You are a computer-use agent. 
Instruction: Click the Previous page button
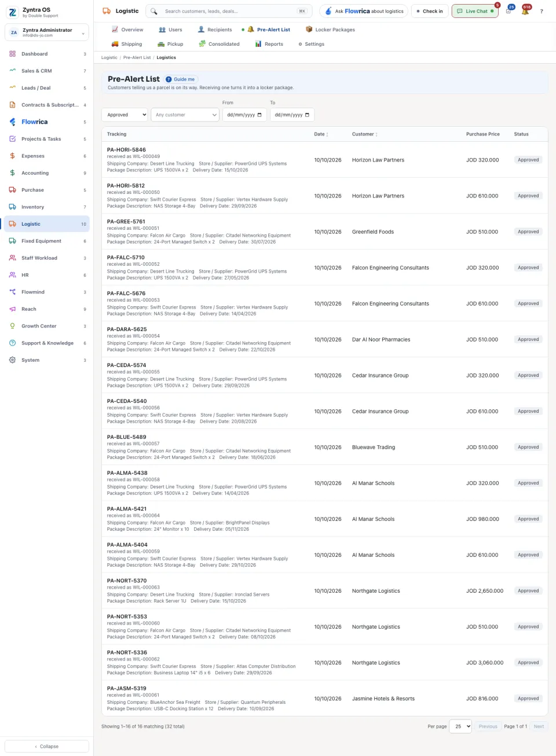[x=488, y=726]
